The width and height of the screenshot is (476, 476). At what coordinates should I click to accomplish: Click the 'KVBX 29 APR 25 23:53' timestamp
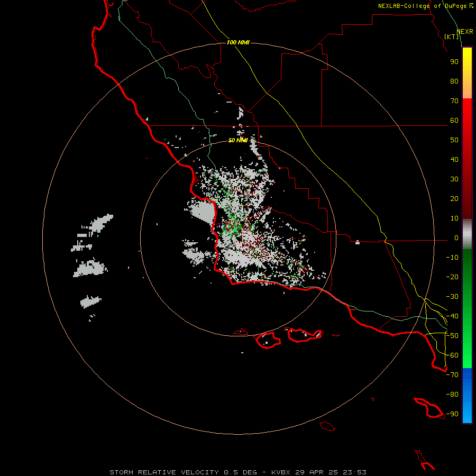[x=319, y=472]
